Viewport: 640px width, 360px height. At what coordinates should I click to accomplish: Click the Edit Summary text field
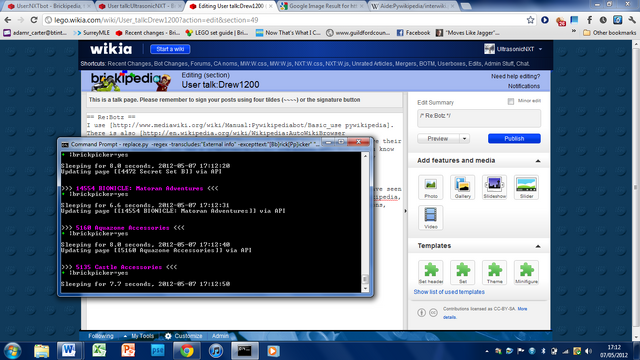[x=479, y=118]
